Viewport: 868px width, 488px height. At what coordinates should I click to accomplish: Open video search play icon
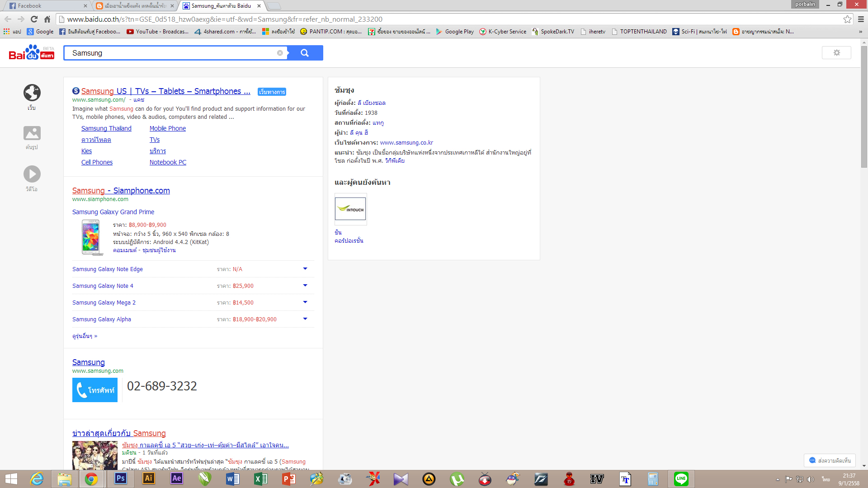[32, 174]
